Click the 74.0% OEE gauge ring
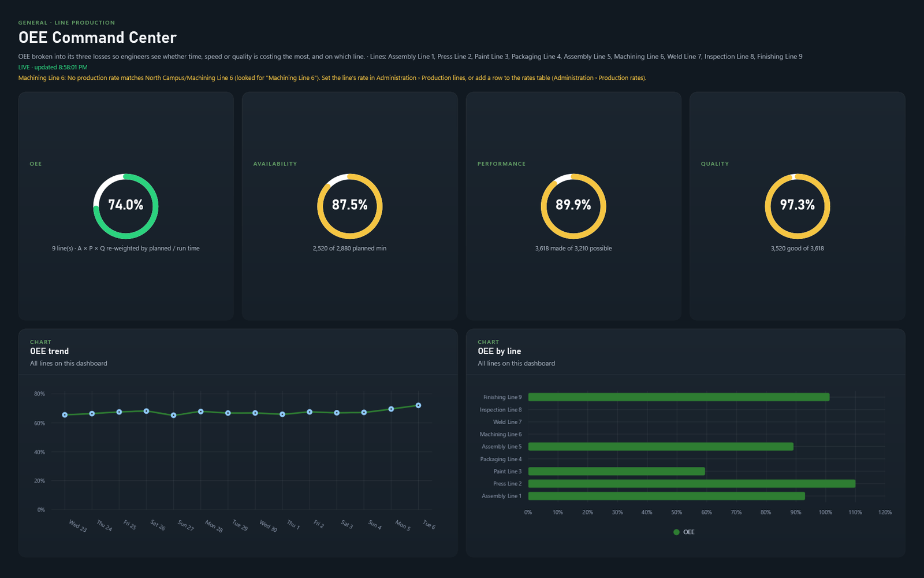This screenshot has height=578, width=924. [126, 206]
